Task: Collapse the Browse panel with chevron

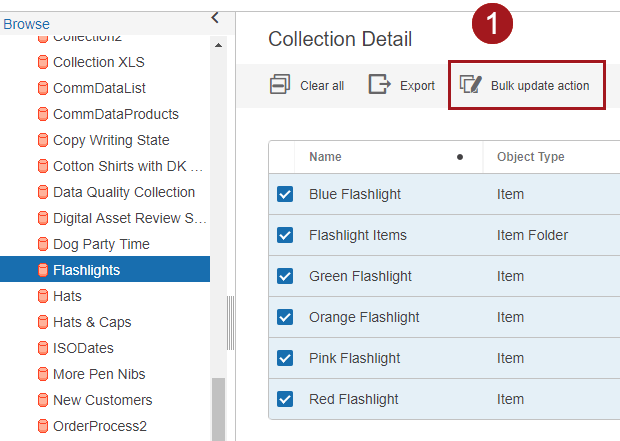Action: click(x=215, y=17)
